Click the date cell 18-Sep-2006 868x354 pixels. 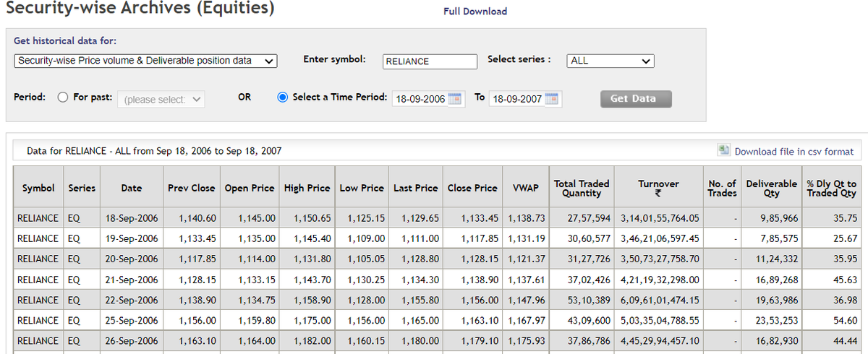pyautogui.click(x=132, y=218)
